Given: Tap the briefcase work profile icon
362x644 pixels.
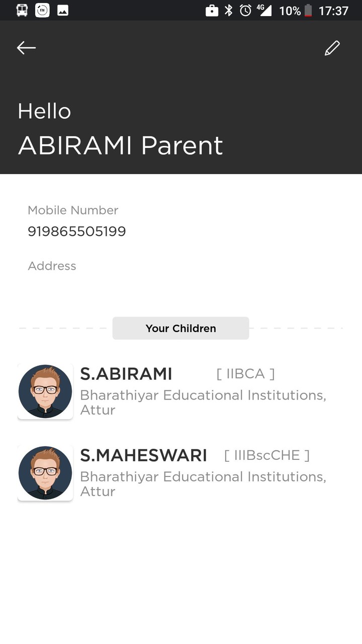Looking at the screenshot, I should pos(212,11).
